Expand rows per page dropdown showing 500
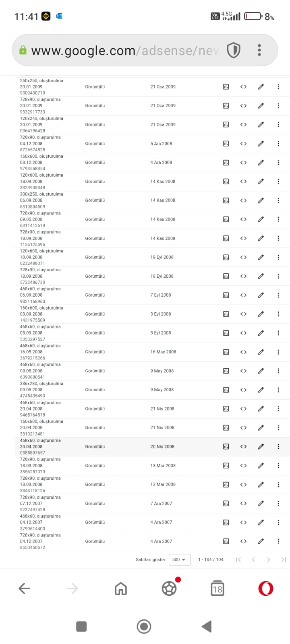The height and width of the screenshot is (644, 290). [179, 559]
